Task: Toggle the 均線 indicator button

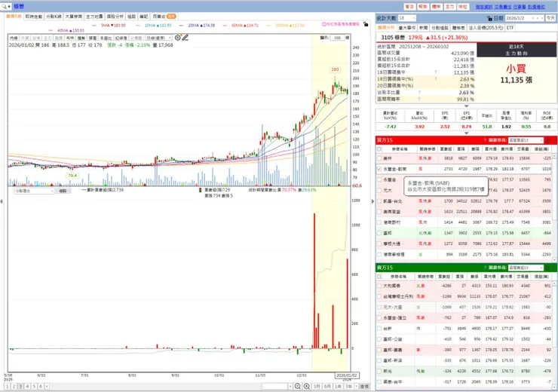Action: coord(14,38)
